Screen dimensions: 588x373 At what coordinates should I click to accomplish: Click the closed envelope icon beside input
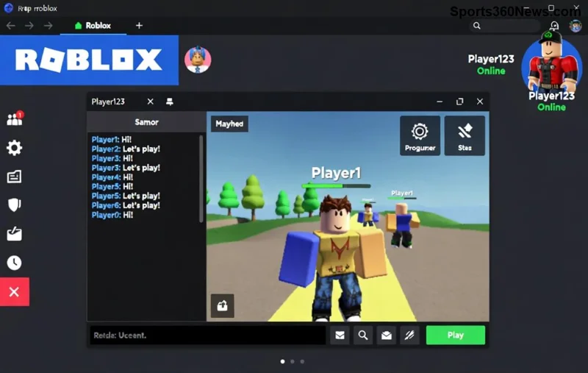[340, 335]
